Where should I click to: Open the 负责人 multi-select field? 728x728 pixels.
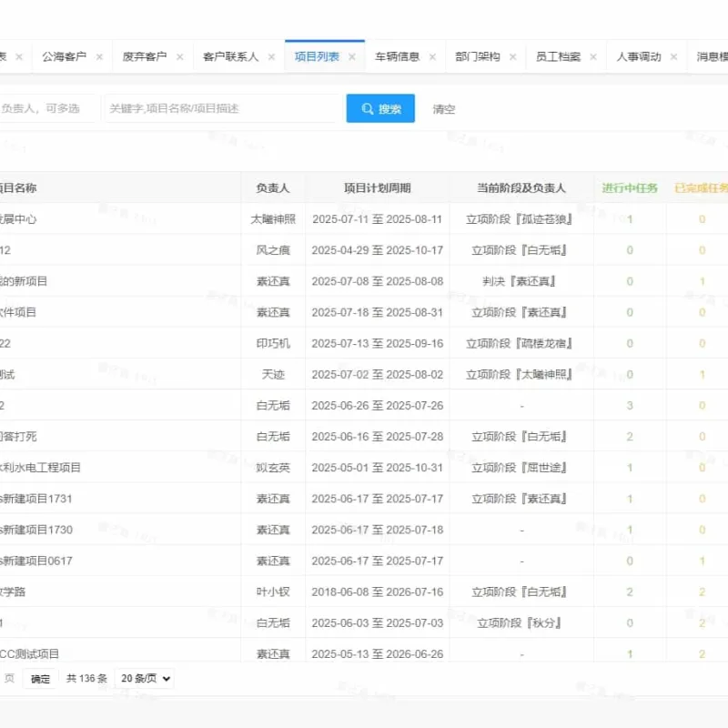pyautogui.click(x=49, y=108)
